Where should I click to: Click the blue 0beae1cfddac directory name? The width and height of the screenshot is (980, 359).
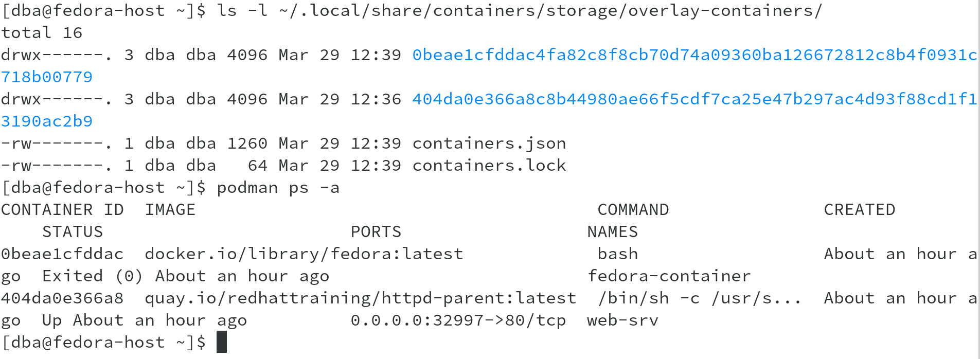pyautogui.click(x=694, y=55)
